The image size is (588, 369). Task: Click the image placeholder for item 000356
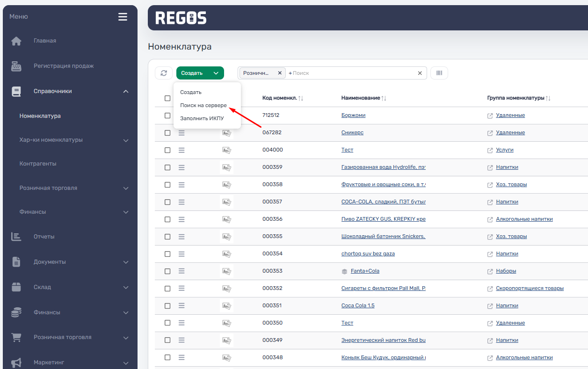click(x=226, y=219)
